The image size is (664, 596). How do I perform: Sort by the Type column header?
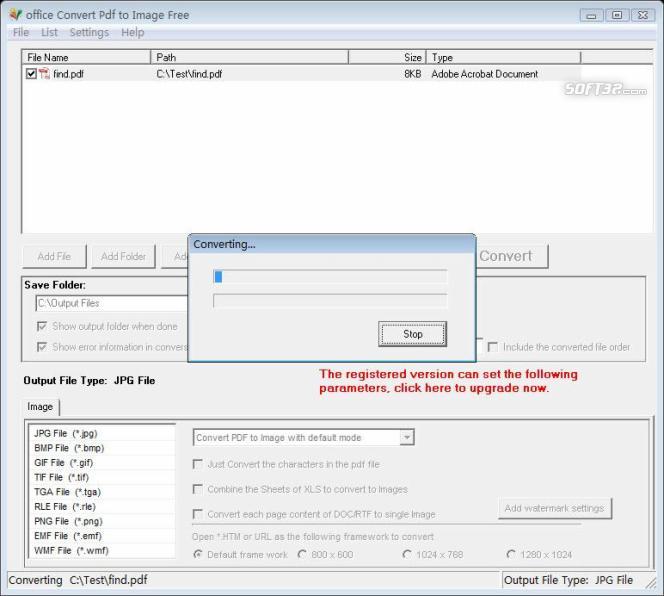504,57
